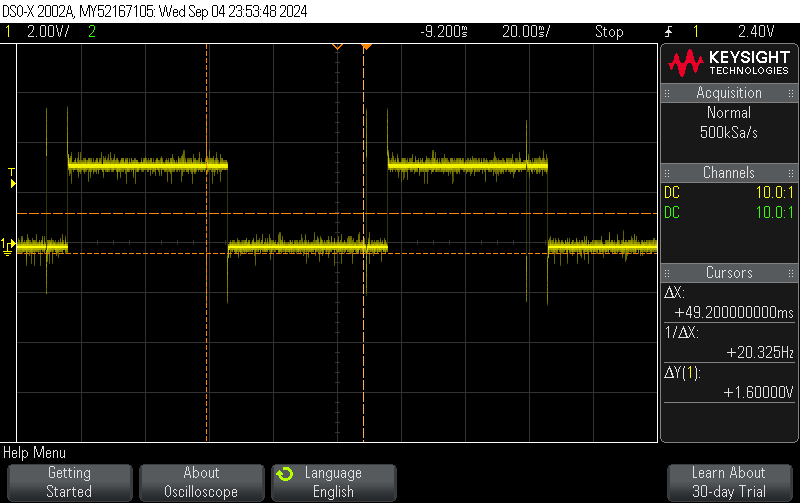The image size is (800, 503).
Task: Click the rising edge trigger icon
Action: pos(669,31)
